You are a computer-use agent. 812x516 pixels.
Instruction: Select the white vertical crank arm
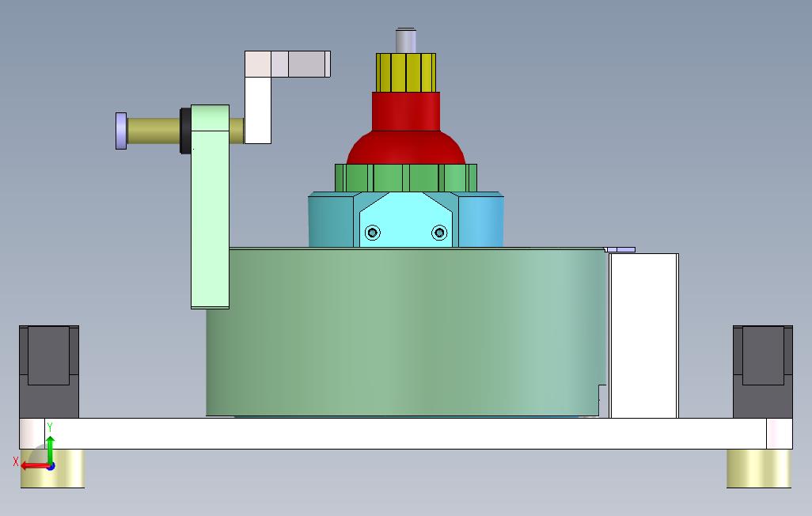click(257, 110)
